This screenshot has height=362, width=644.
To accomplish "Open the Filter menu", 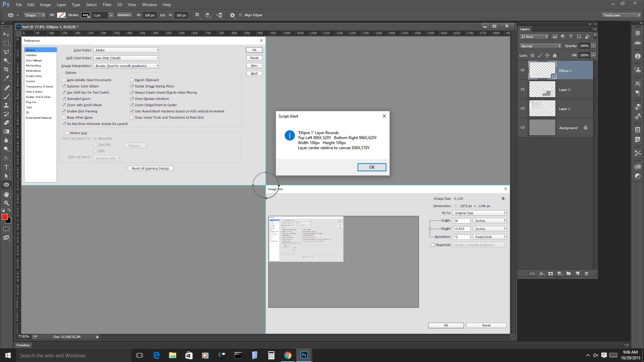I will pyautogui.click(x=107, y=5).
